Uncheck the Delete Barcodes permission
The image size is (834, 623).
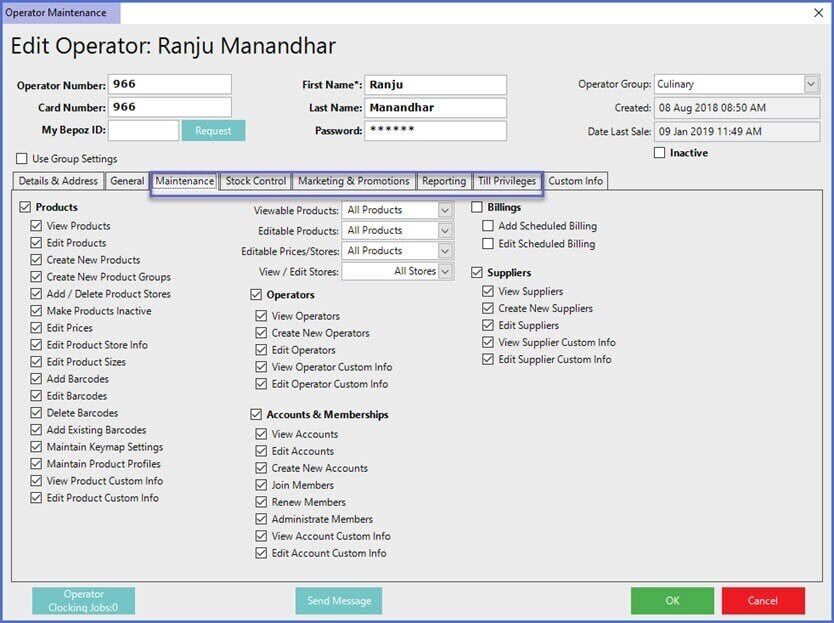coord(37,413)
